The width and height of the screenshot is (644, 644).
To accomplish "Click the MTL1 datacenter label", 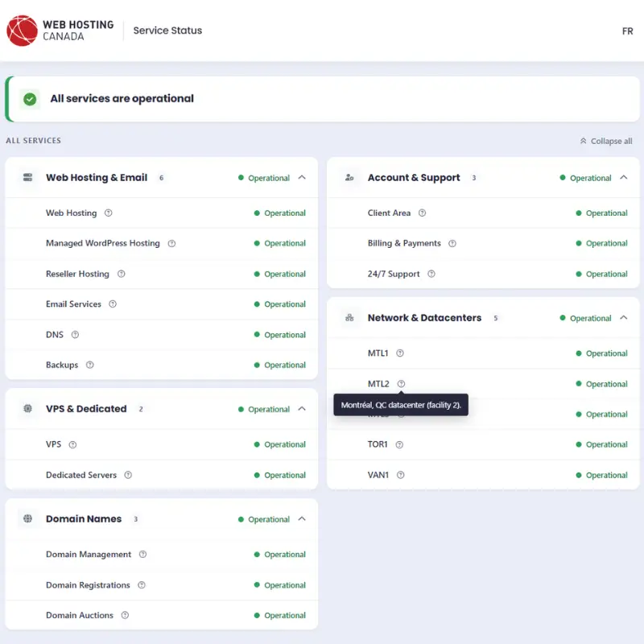I will pos(378,353).
